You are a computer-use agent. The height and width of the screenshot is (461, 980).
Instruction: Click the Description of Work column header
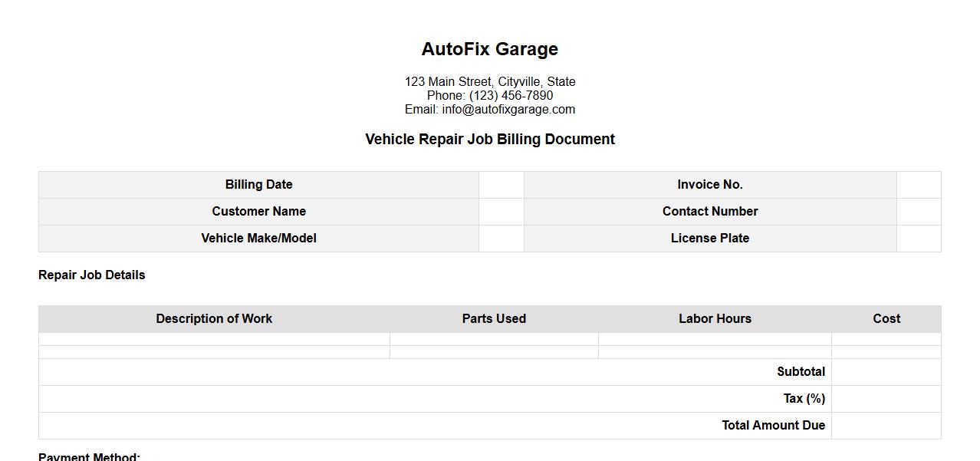coord(214,319)
